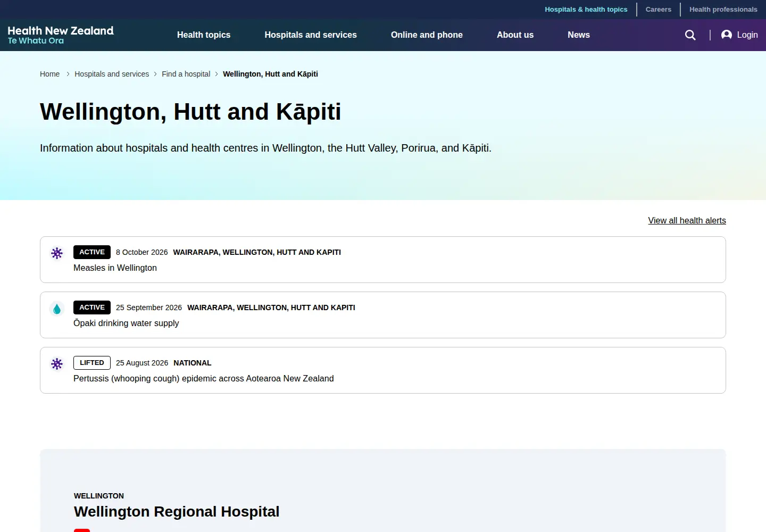Click the ACTIVE badge on Ōpaki alert
Viewport: 766px width, 532px height.
tap(92, 307)
